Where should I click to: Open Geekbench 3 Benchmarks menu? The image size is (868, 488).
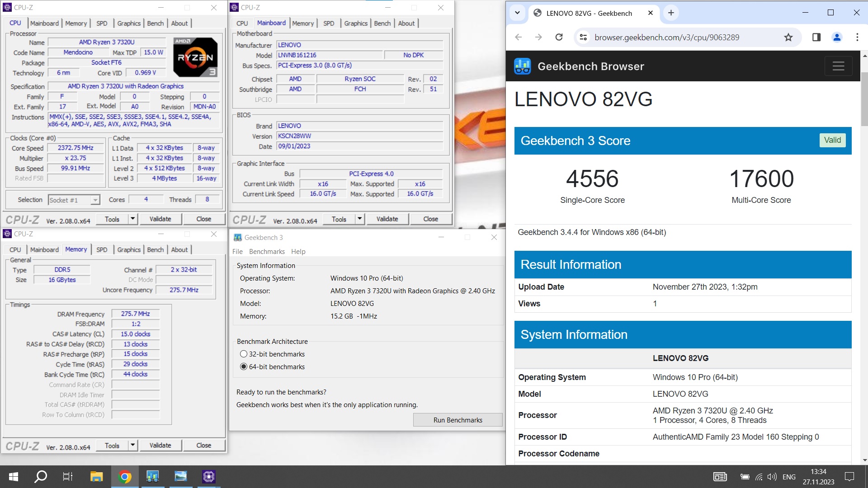267,252
